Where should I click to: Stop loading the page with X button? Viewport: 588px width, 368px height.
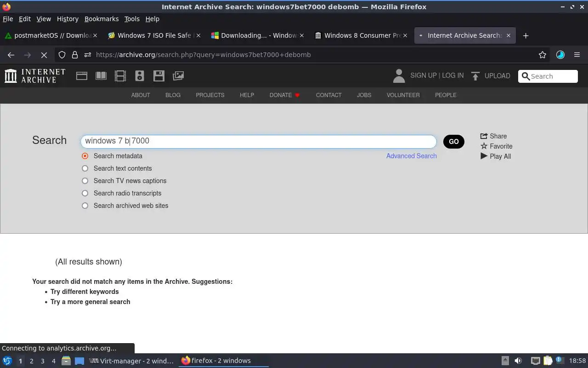click(44, 55)
